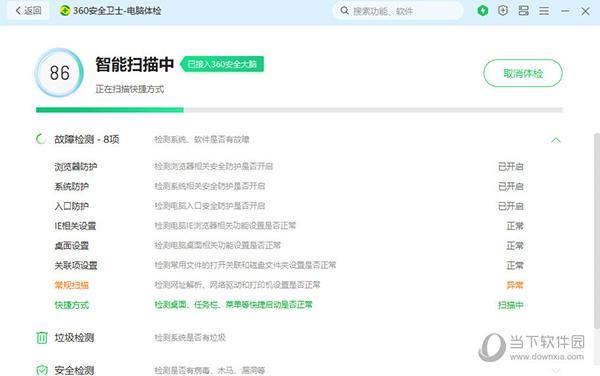Focus the 搜索功能、软件 search field

[x=398, y=11]
